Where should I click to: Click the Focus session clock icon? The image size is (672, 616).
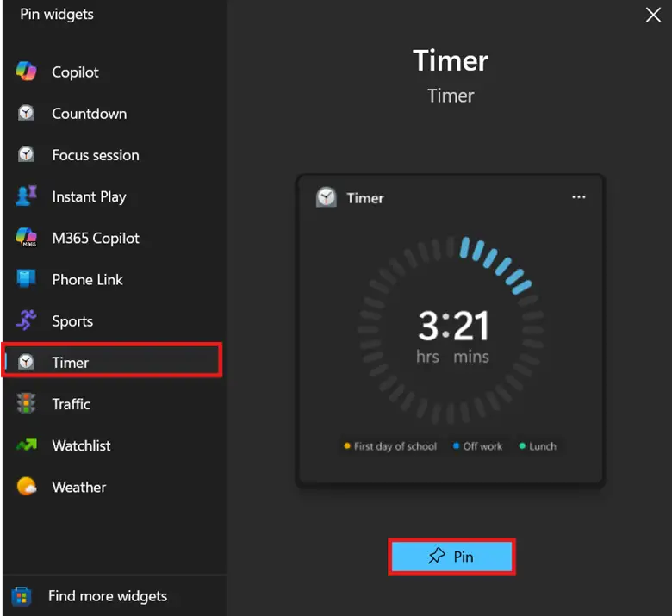point(26,154)
